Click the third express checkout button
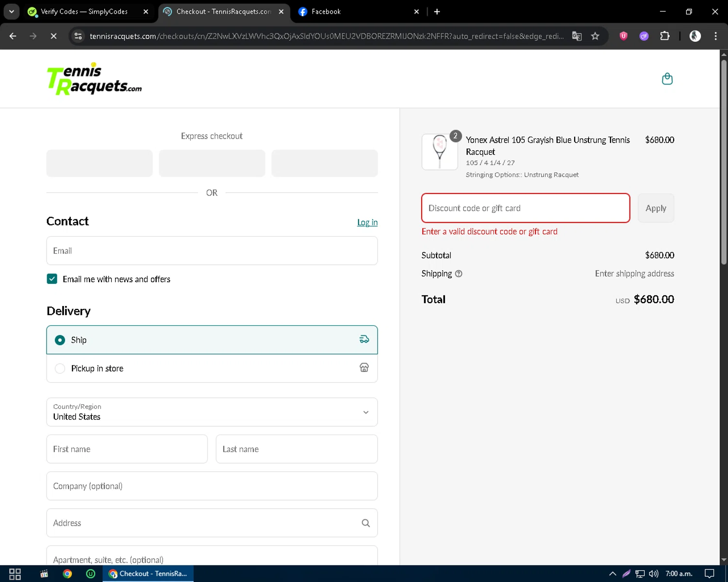The image size is (728, 582). click(325, 163)
